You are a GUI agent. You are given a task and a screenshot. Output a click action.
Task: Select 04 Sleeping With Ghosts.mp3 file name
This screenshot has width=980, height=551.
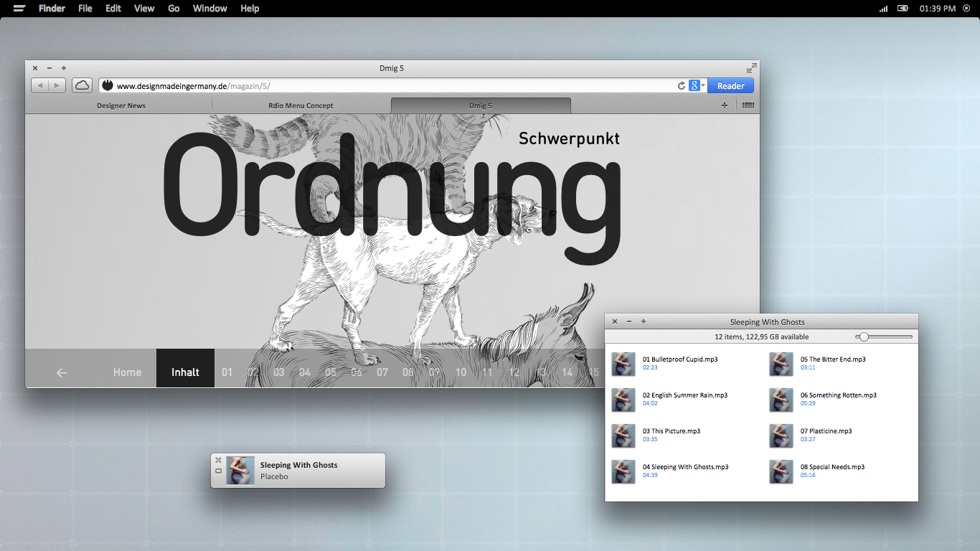point(686,467)
